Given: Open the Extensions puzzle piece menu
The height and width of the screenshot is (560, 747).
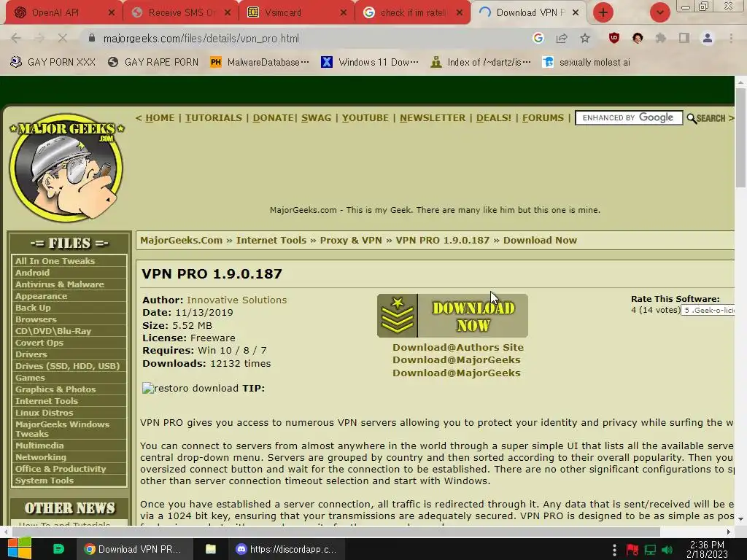Looking at the screenshot, I should click(661, 38).
